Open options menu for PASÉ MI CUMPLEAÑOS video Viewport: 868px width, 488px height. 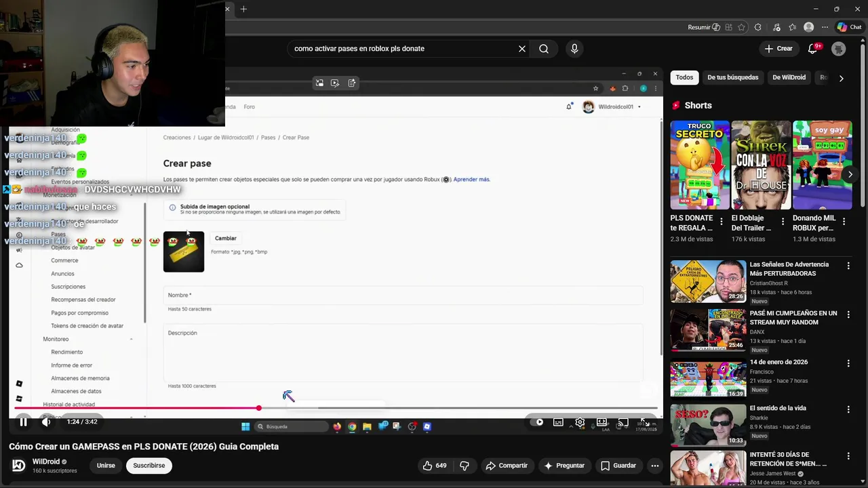tap(848, 316)
